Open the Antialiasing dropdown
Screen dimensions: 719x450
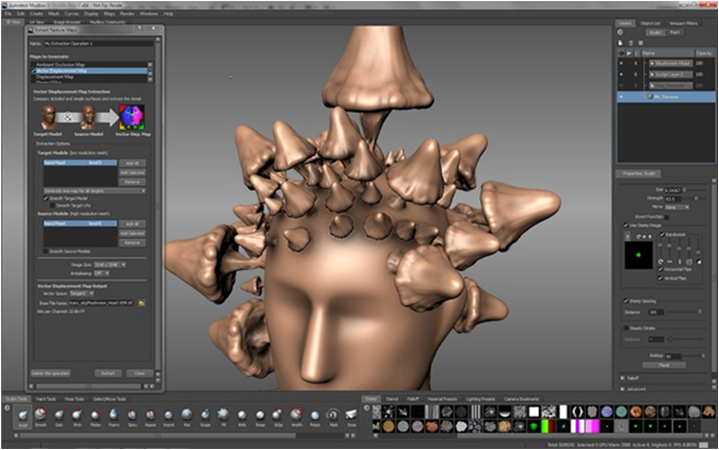(x=101, y=273)
